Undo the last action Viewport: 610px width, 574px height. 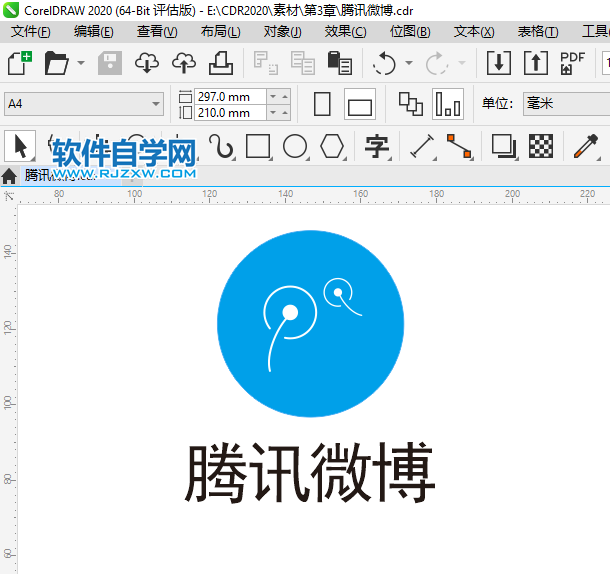(x=384, y=63)
